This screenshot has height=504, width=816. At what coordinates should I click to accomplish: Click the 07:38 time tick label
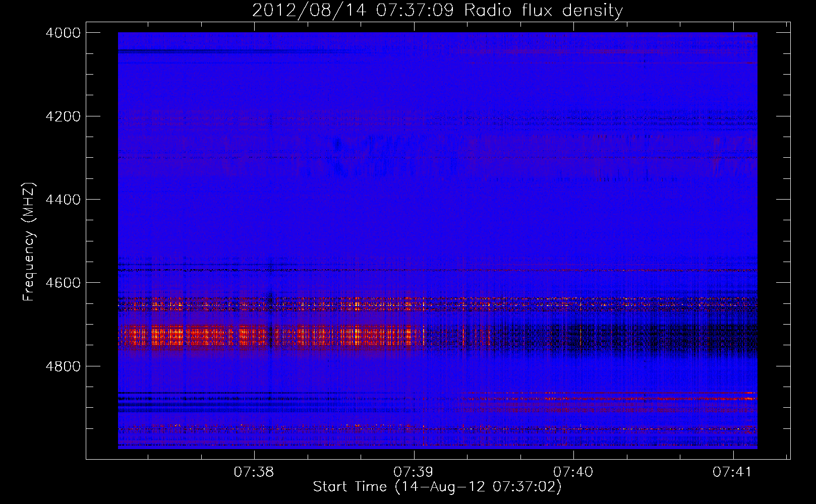(x=254, y=472)
